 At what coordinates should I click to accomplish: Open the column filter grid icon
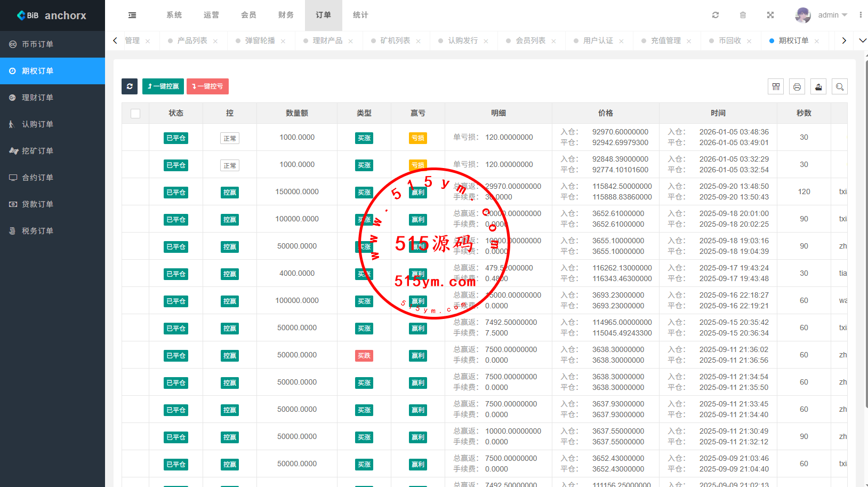[776, 86]
